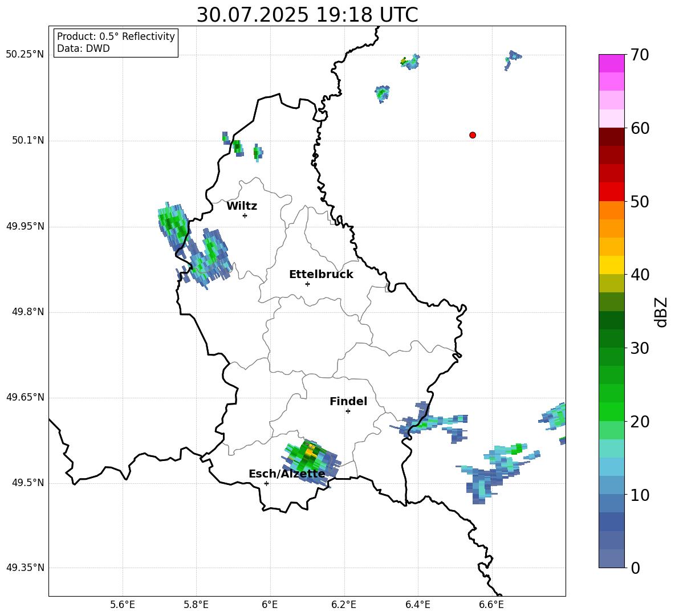Click the dark red colorbar segment below 60
The image size is (675, 616).
(x=612, y=136)
